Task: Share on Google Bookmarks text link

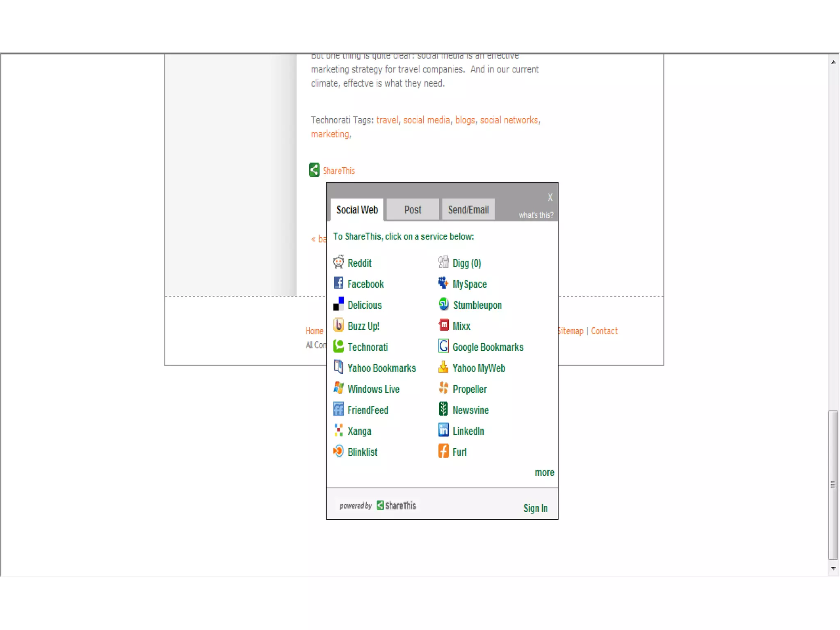Action: click(x=488, y=347)
